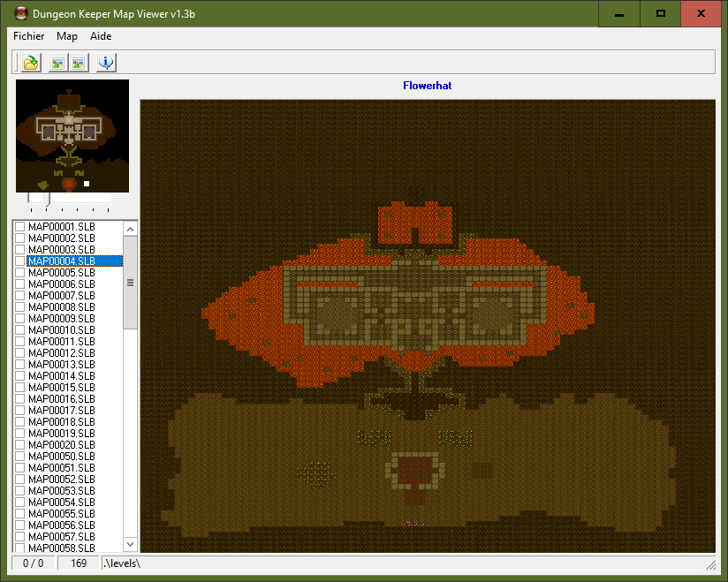The width and height of the screenshot is (728, 582).
Task: Tick the MAP00009.SLB checkbox
Action: (x=20, y=319)
